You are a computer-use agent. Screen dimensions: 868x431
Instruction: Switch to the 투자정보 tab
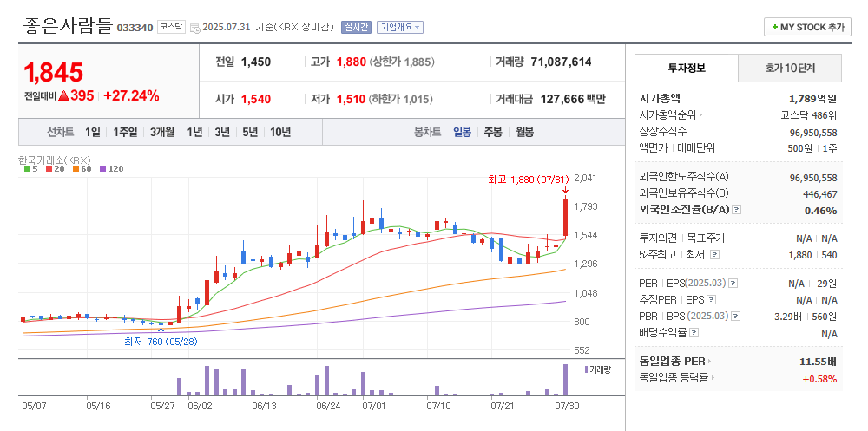(x=687, y=68)
